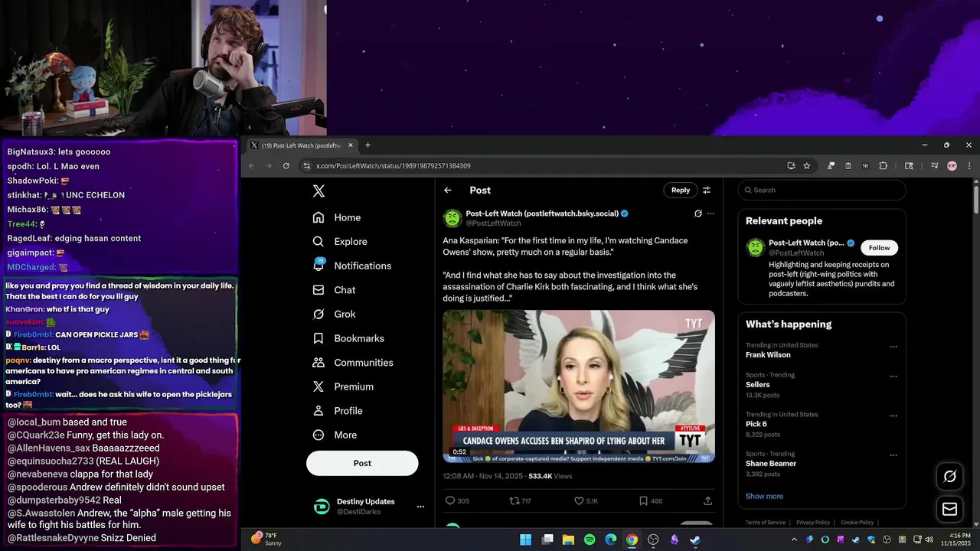Show hidden system tray icons chevron
Viewport: 980px width, 551px height.
[x=794, y=540]
